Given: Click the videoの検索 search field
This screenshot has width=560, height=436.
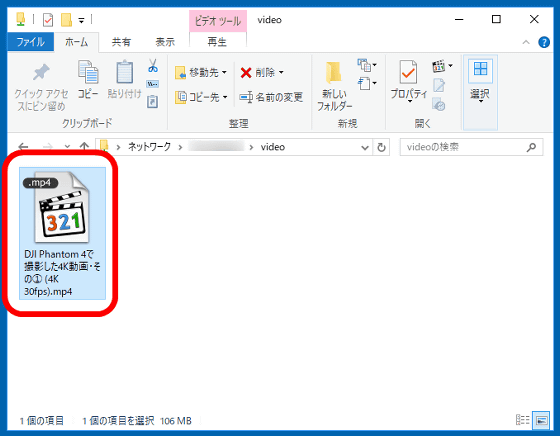Looking at the screenshot, I should pyautogui.click(x=471, y=147).
